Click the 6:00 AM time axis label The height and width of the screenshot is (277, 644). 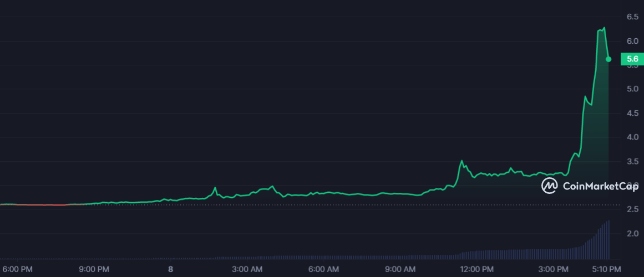[323, 269]
